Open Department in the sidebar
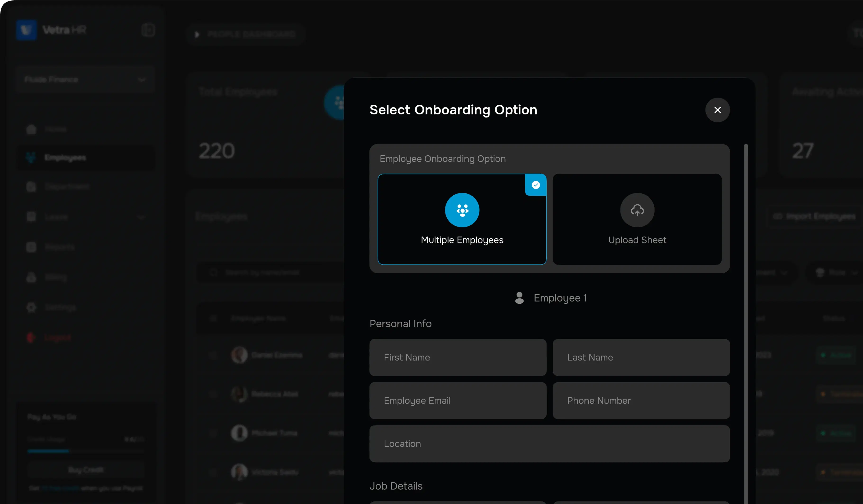The height and width of the screenshot is (504, 863). [67, 187]
